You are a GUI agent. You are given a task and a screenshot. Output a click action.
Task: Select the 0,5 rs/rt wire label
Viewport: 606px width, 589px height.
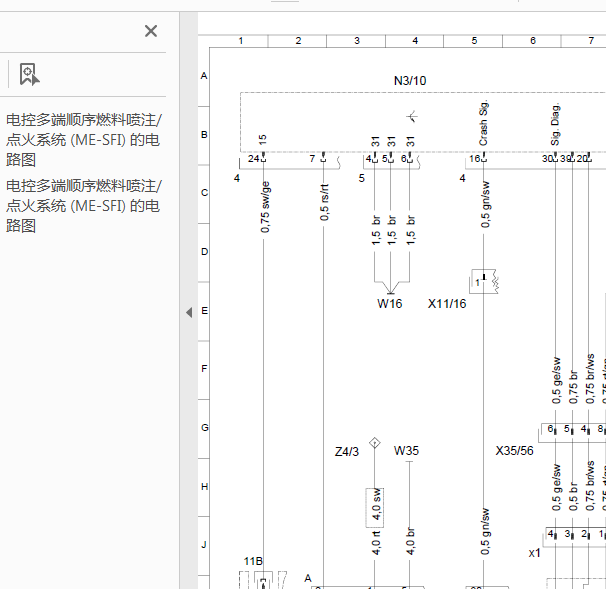324,203
